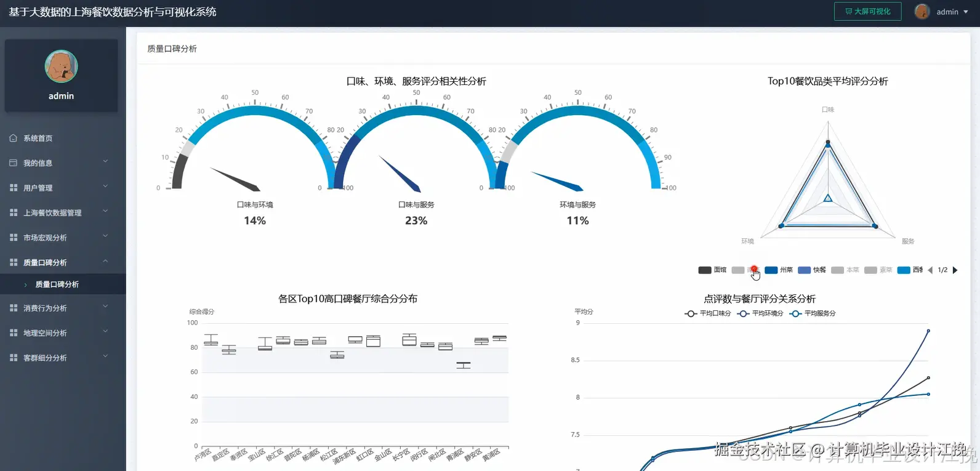This screenshot has width=980, height=471.
Task: Go to next legend page arrow
Action: pos(955,270)
